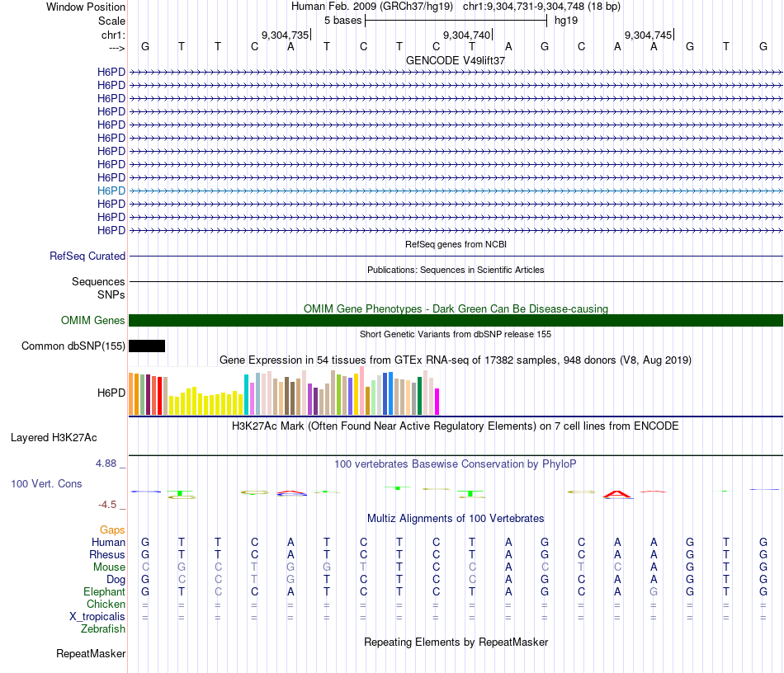This screenshot has width=784, height=673.
Task: Select the Rhesus alignment row label
Action: [x=107, y=554]
